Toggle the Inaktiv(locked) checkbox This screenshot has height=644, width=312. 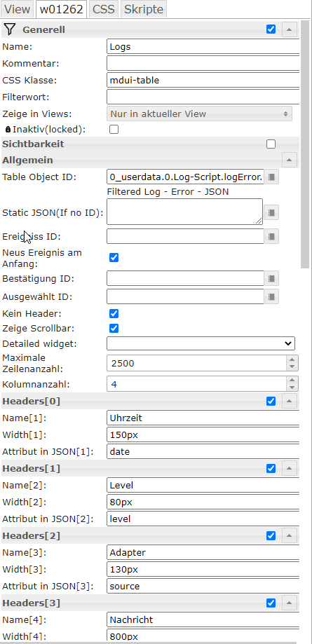114,130
